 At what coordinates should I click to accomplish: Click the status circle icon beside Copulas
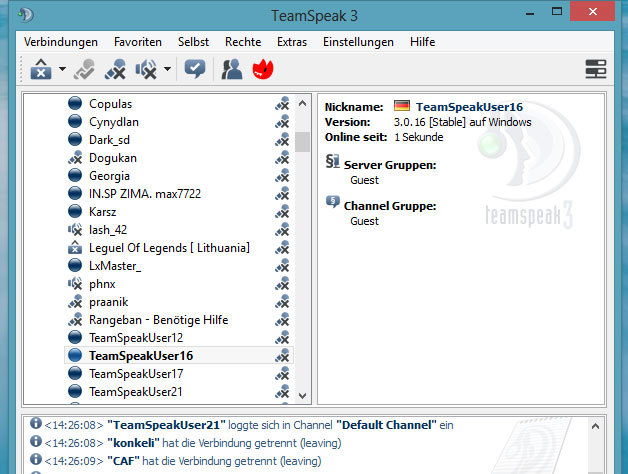pyautogui.click(x=75, y=103)
